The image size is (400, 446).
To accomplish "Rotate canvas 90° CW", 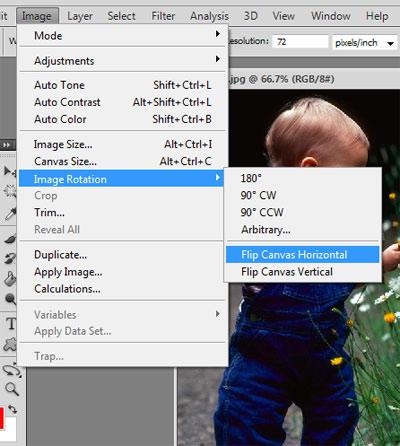I will 303,195.
